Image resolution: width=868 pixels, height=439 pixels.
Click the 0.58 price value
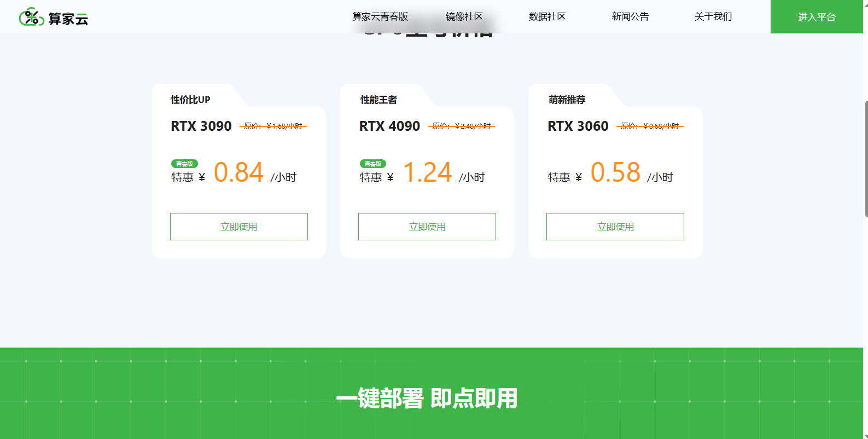(x=615, y=172)
